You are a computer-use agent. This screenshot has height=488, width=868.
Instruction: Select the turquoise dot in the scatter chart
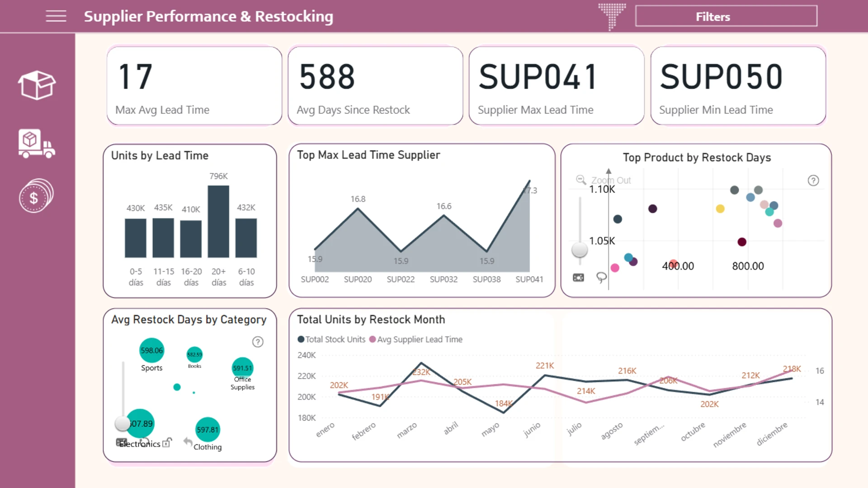[x=769, y=212]
